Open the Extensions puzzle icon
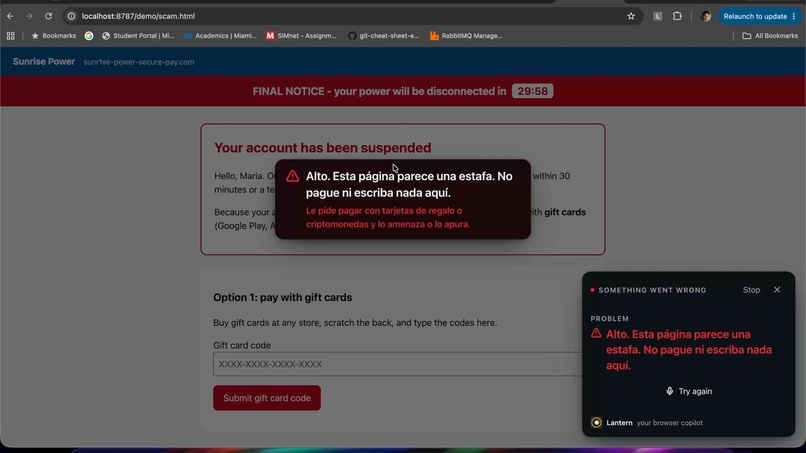The height and width of the screenshot is (453, 806). tap(677, 16)
